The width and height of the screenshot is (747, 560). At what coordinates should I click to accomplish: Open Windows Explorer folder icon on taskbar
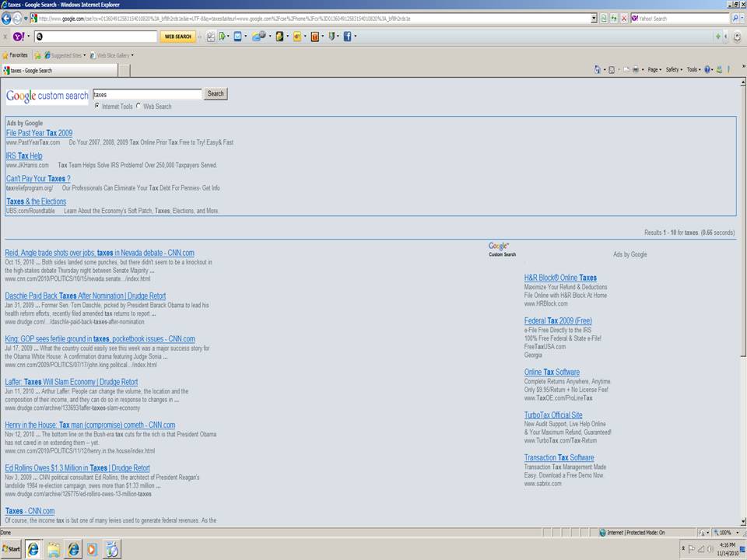pyautogui.click(x=54, y=549)
